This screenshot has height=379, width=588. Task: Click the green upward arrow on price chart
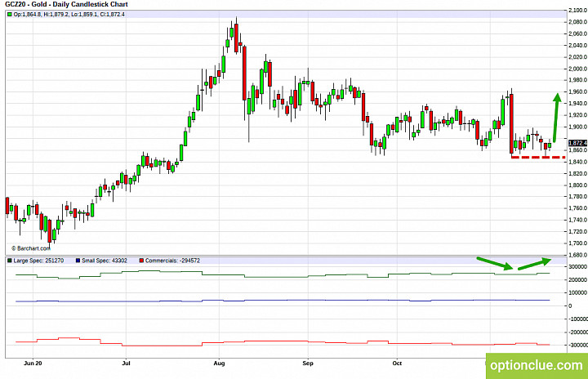coord(556,117)
